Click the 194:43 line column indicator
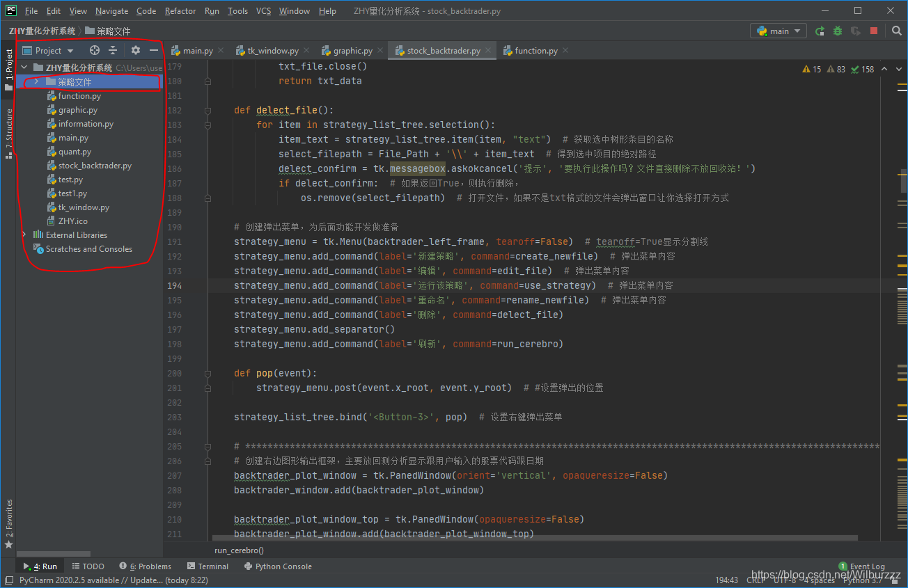Screen dimensions: 908x588 pyautogui.click(x=726, y=580)
